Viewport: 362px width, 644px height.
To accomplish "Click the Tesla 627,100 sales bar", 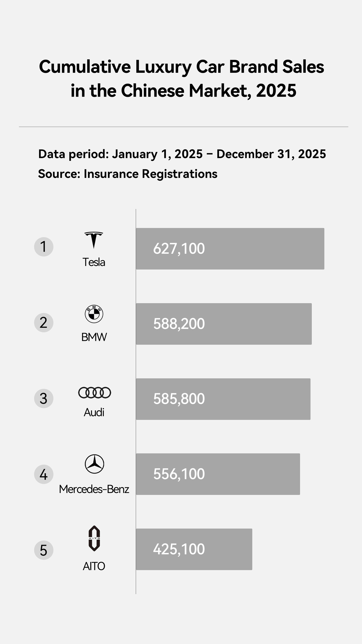I will [230, 249].
